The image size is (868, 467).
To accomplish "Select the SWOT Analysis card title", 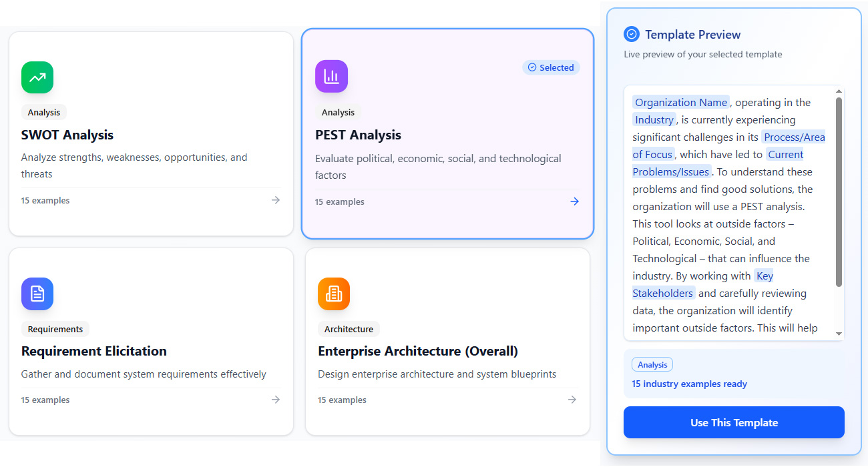I will [x=67, y=135].
